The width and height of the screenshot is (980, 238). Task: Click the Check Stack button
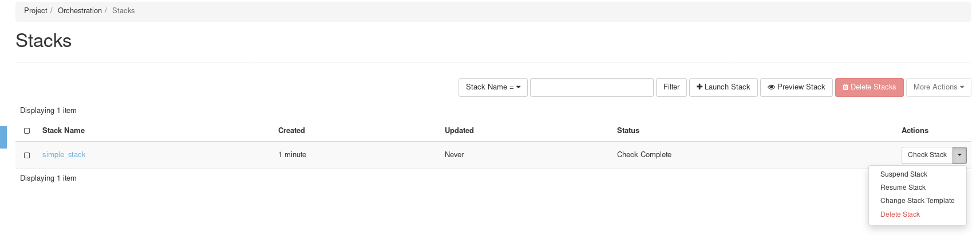pos(927,155)
